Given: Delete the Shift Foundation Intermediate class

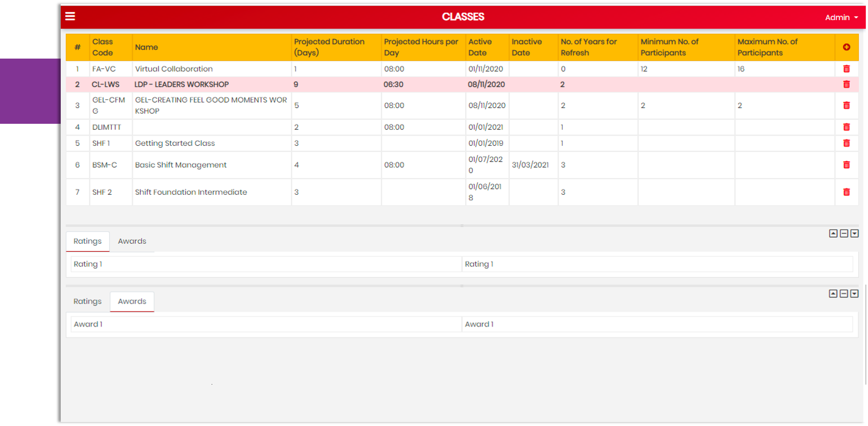Looking at the screenshot, I should 846,192.
